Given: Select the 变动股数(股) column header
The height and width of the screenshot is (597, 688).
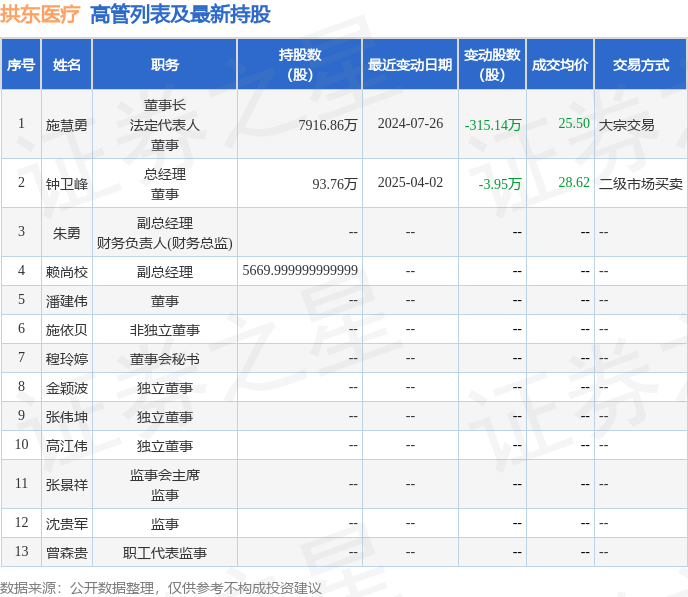Looking at the screenshot, I should pyautogui.click(x=492, y=64).
